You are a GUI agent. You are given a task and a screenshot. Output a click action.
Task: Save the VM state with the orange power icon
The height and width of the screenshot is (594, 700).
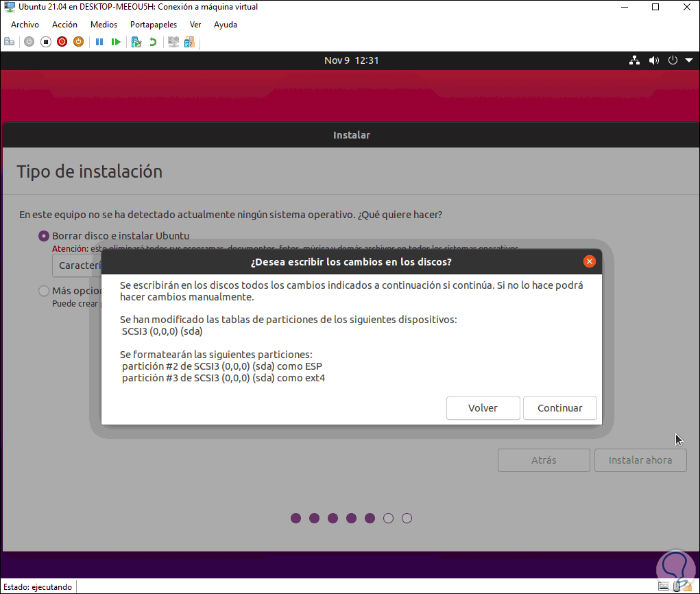[79, 42]
